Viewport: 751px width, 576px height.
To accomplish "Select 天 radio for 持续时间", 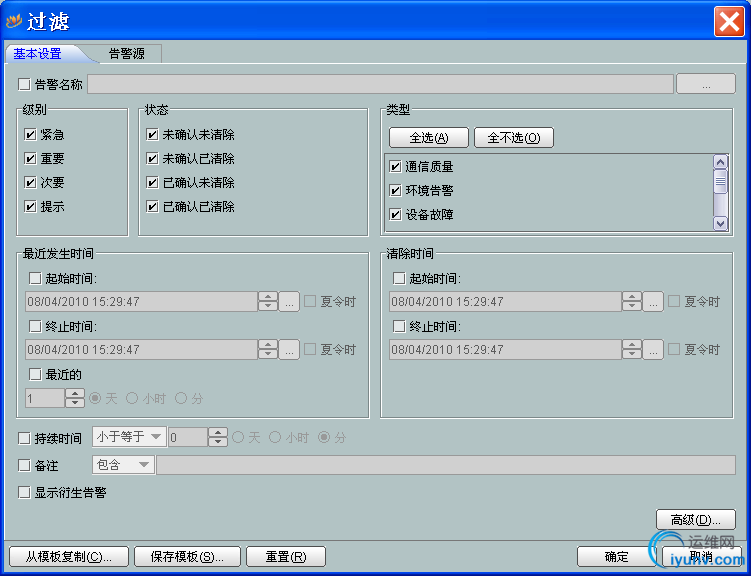I will click(x=238, y=437).
